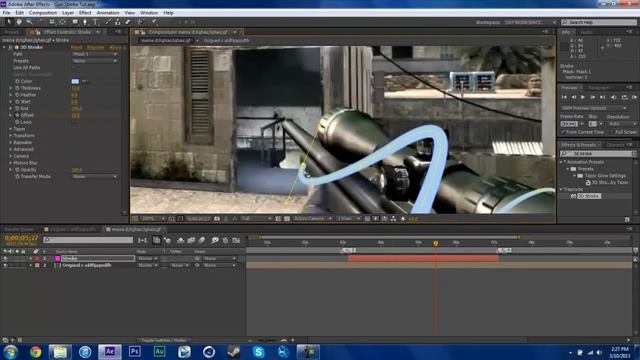Image resolution: width=640 pixels, height=360 pixels.
Task: Click the timeline zoom slider at bottom
Action: [x=267, y=340]
